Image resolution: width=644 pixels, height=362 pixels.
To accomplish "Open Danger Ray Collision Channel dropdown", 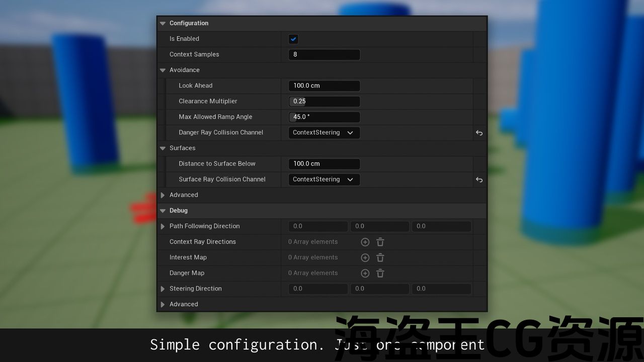I will [x=324, y=133].
